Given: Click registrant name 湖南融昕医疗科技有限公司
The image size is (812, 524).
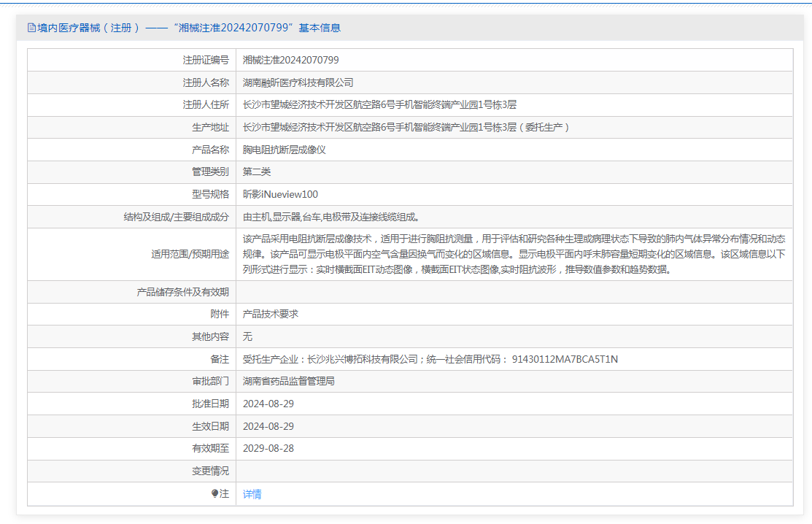Looking at the screenshot, I should click(x=298, y=82).
